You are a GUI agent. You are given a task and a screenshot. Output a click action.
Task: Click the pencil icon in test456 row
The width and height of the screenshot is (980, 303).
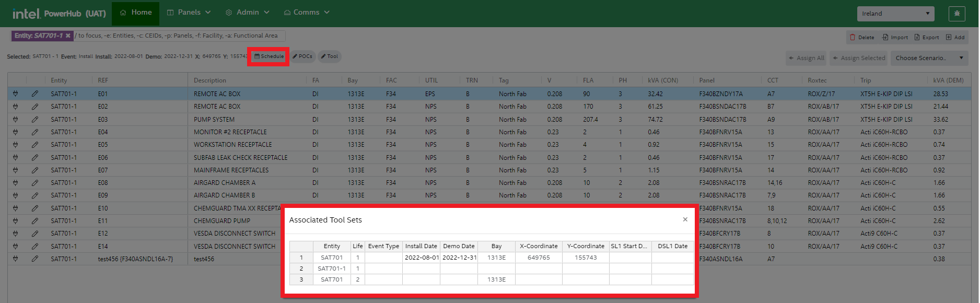click(x=34, y=259)
